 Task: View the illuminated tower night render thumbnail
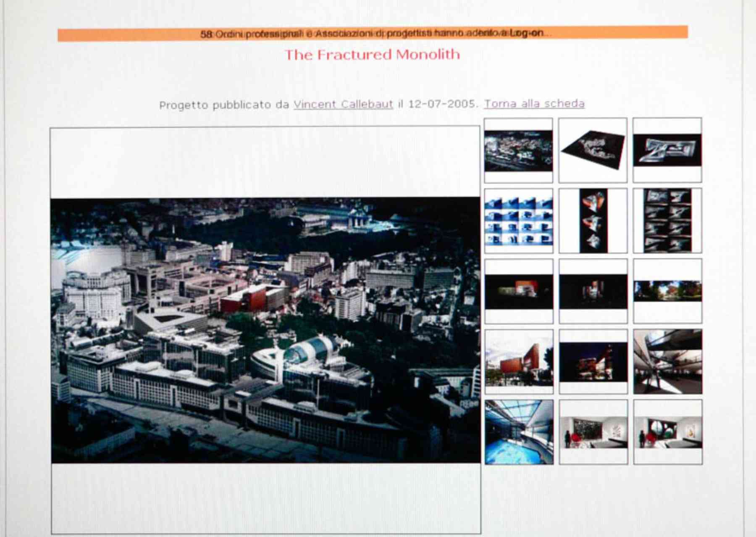[592, 363]
